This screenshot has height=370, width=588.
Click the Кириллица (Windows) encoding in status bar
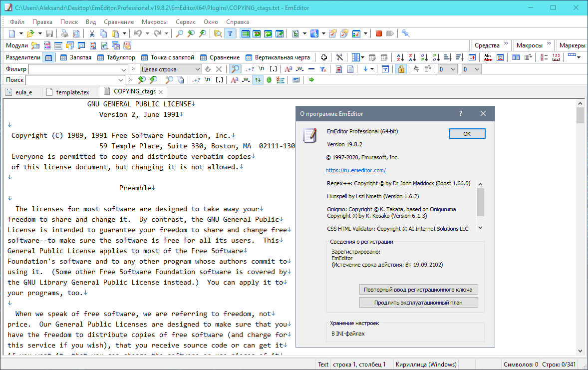pyautogui.click(x=426, y=365)
